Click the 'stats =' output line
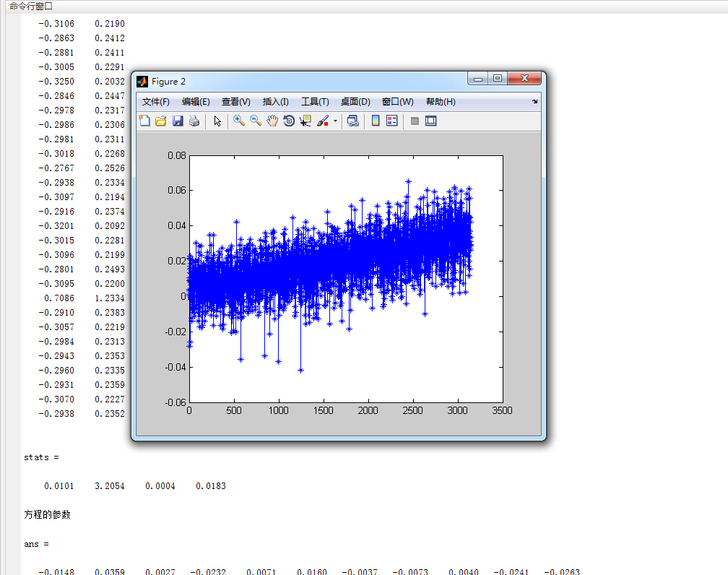Screen dimensions: 728x575 (x=41, y=457)
